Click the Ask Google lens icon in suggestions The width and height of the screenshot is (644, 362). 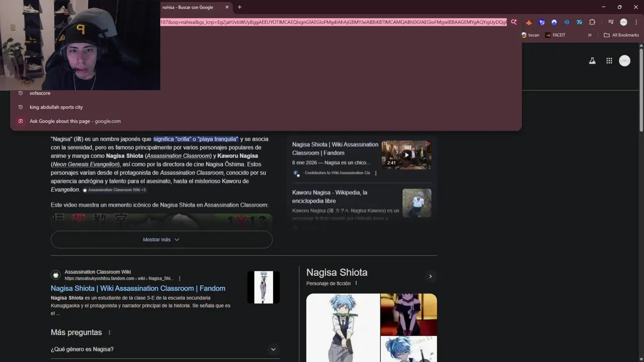21,121
